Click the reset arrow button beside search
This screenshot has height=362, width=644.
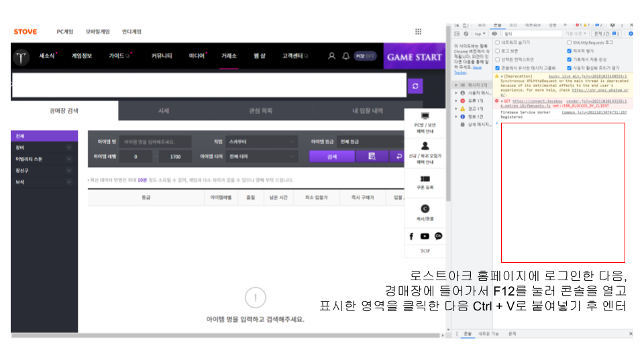398,156
